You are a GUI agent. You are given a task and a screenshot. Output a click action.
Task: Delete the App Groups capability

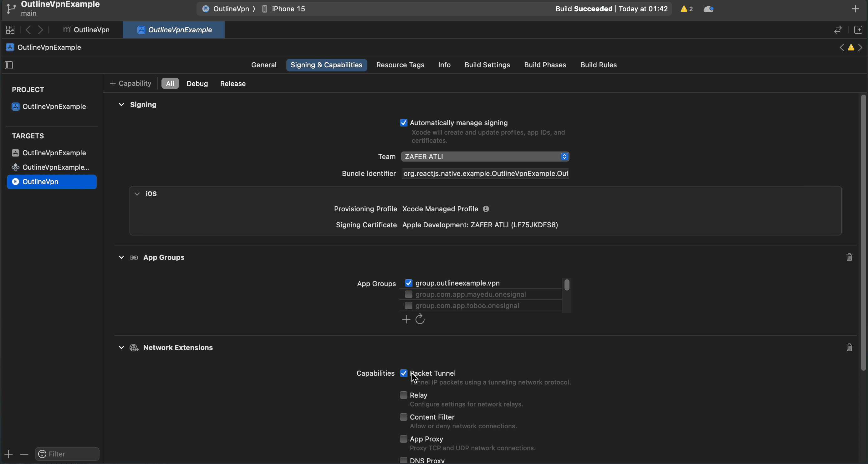(849, 257)
